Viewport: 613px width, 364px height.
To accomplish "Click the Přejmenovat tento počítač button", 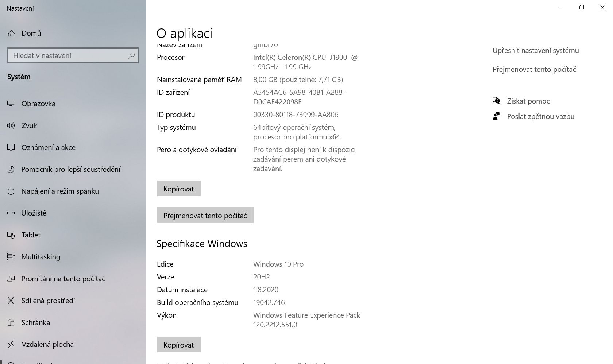I will point(205,215).
